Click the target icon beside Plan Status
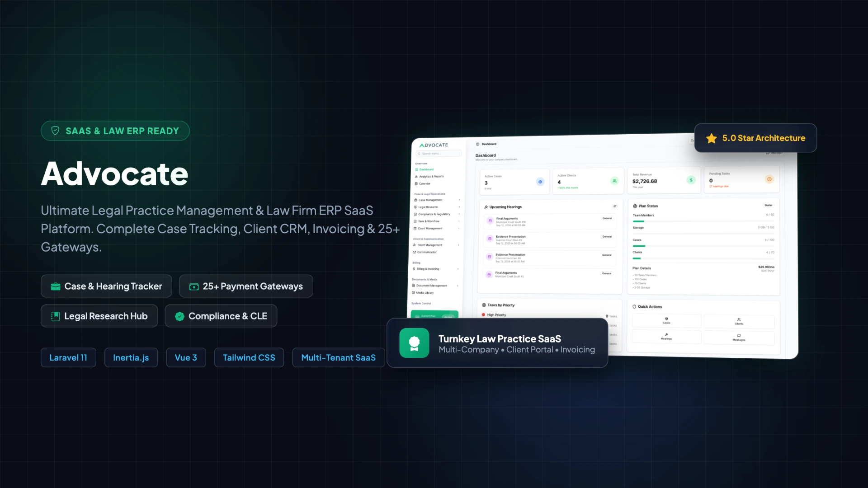 click(635, 206)
